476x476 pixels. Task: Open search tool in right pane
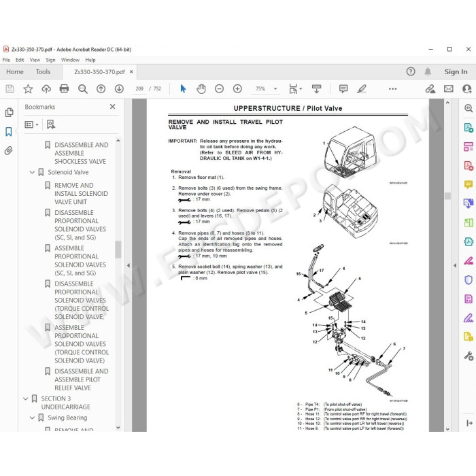click(469, 108)
